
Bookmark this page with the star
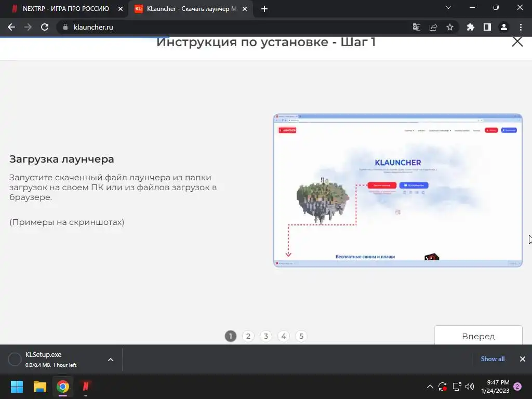pos(450,27)
